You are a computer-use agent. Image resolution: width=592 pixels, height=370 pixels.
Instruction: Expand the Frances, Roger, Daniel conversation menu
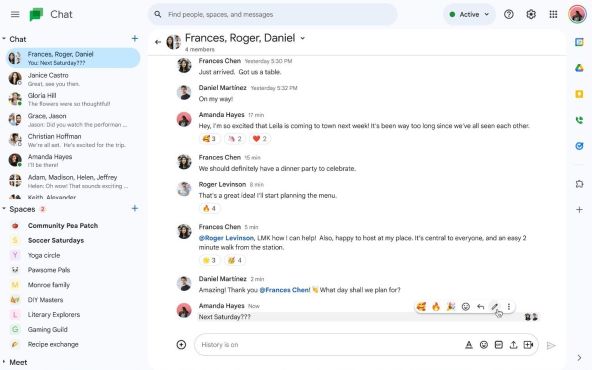click(302, 38)
